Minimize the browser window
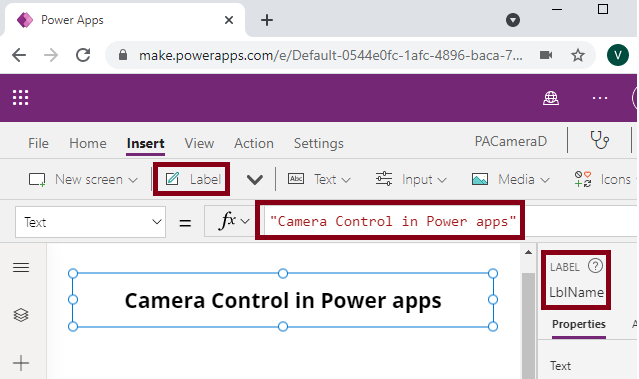Screen dimensions: 639x379 557,9
